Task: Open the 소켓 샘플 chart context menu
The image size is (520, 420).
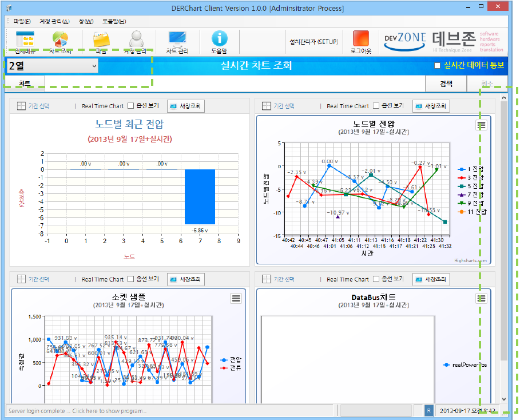Action: click(236, 298)
